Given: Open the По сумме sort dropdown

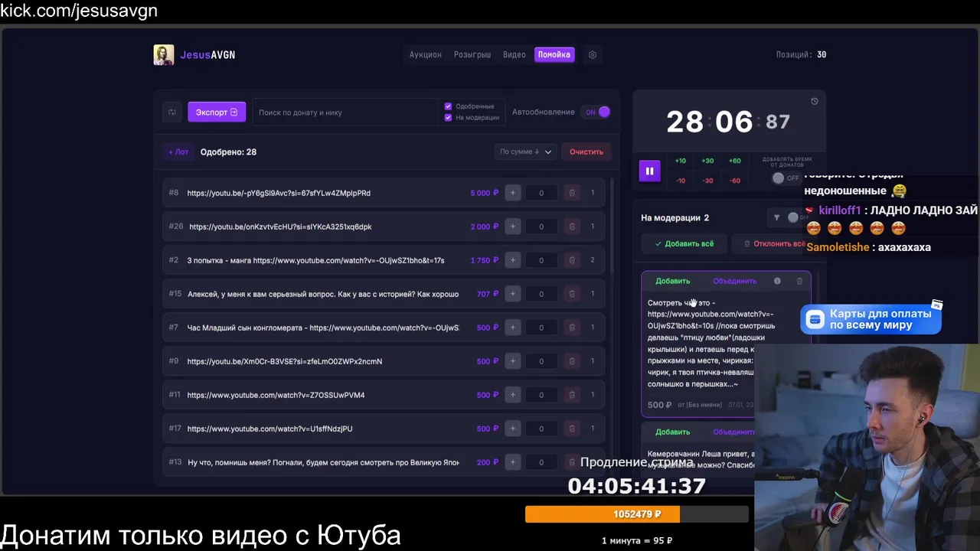Looking at the screenshot, I should pyautogui.click(x=525, y=152).
